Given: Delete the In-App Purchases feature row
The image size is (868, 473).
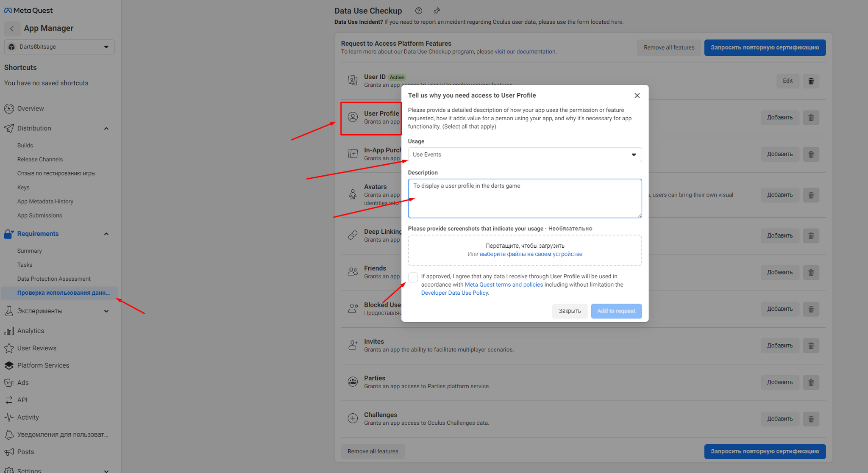Looking at the screenshot, I should coord(811,154).
